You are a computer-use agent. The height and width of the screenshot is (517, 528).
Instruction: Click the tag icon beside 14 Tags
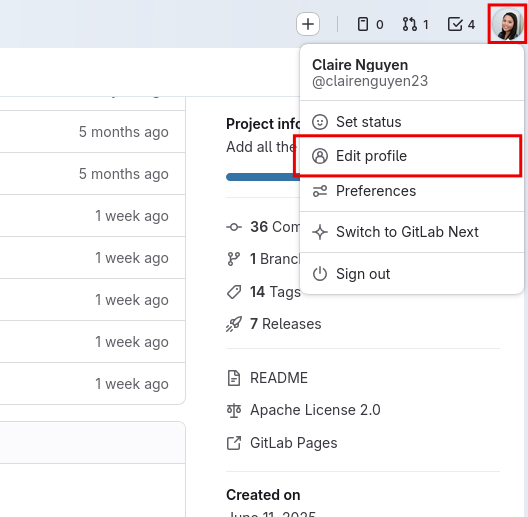pos(234,292)
